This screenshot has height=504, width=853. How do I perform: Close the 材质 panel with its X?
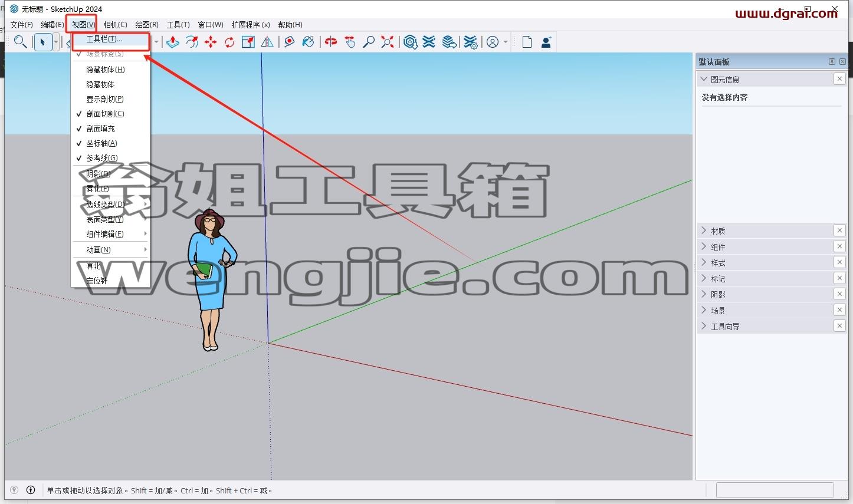(x=839, y=230)
